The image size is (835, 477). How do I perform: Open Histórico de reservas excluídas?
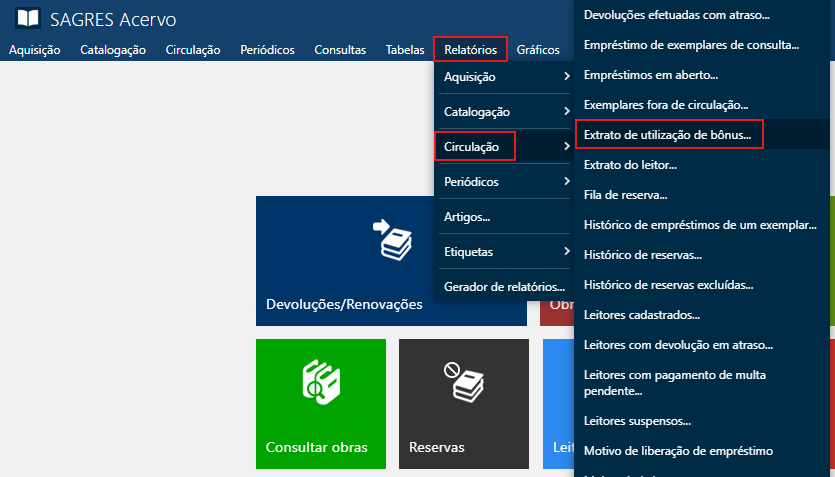point(668,284)
